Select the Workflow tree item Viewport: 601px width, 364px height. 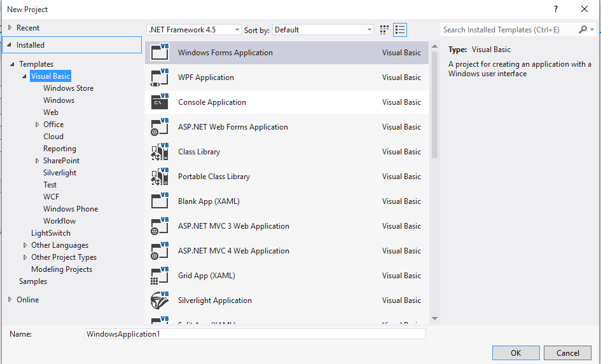59,221
